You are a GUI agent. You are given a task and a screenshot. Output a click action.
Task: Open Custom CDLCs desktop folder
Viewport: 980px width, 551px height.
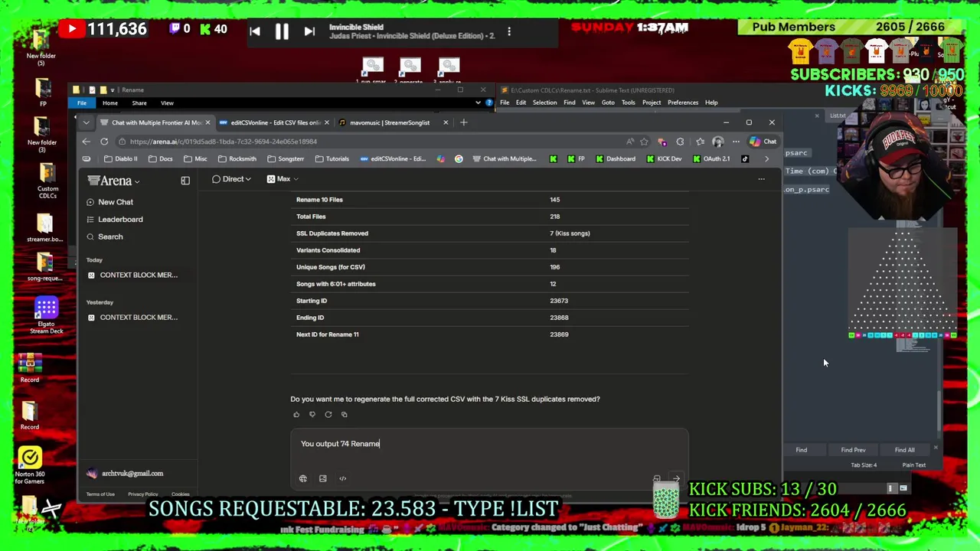click(x=47, y=181)
